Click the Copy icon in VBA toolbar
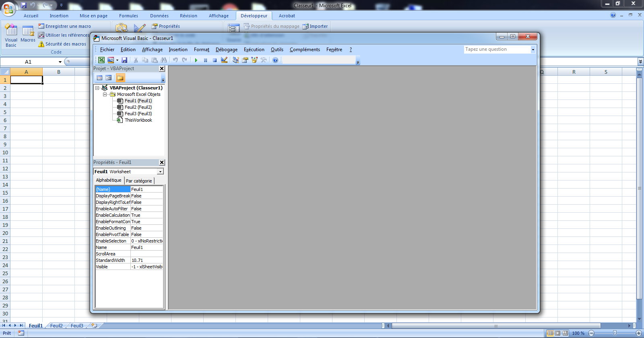The height and width of the screenshot is (338, 644). [x=145, y=60]
